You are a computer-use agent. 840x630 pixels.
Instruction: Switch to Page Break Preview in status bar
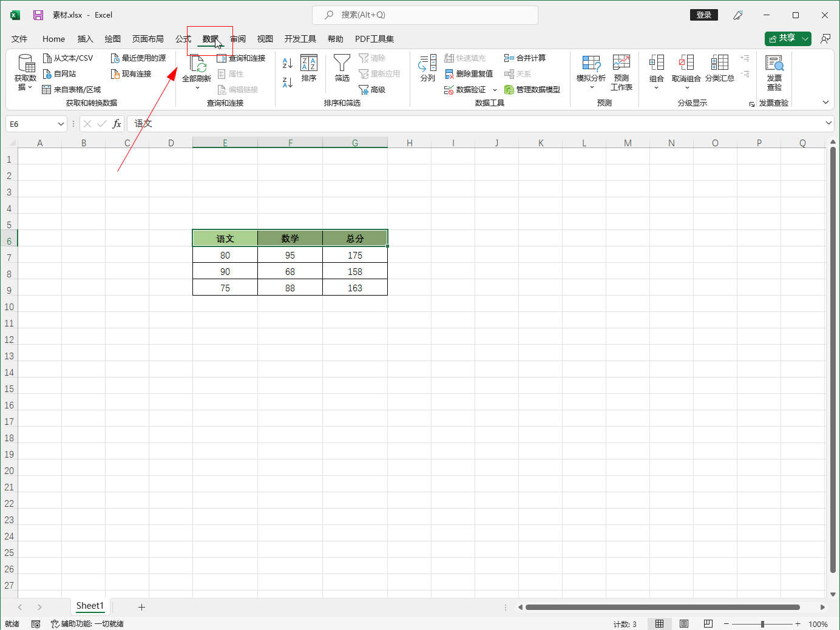[x=708, y=624]
